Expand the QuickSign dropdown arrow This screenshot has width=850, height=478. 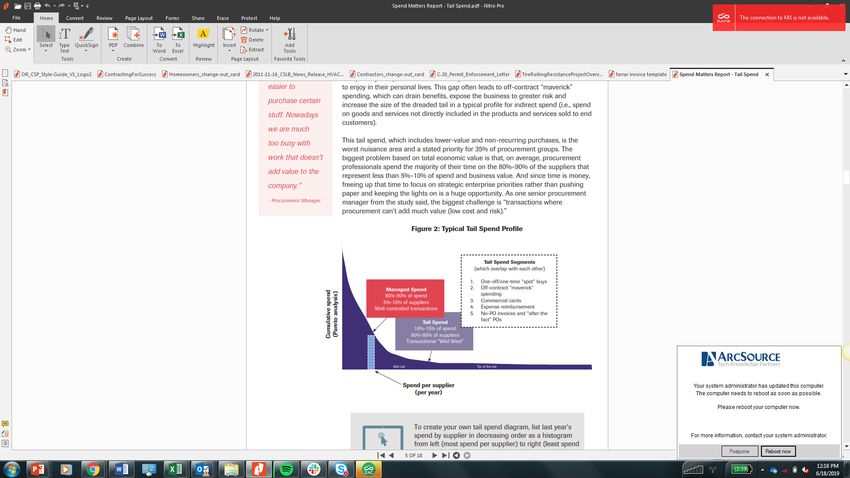(x=86, y=51)
